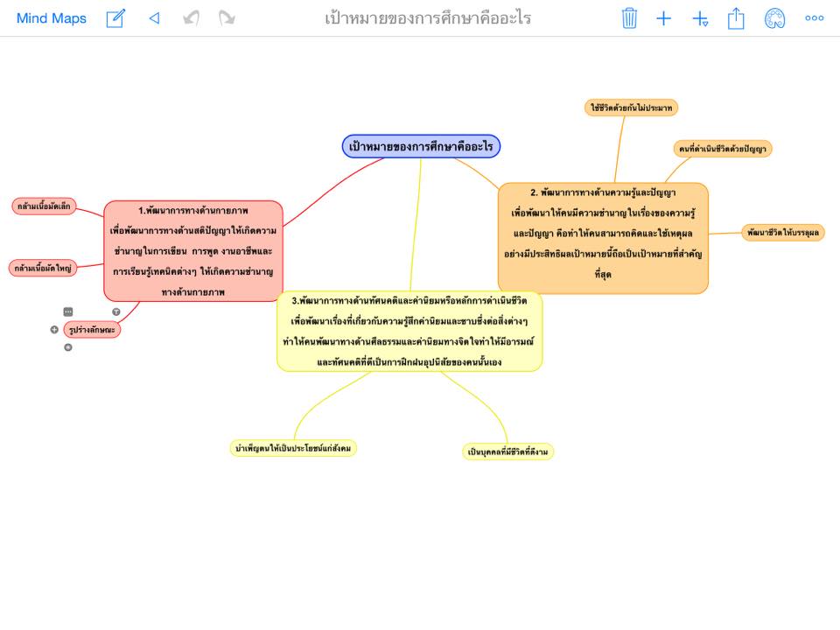The height and width of the screenshot is (630, 840).
Task: Go back to Mind Maps list
Action: 52,18
